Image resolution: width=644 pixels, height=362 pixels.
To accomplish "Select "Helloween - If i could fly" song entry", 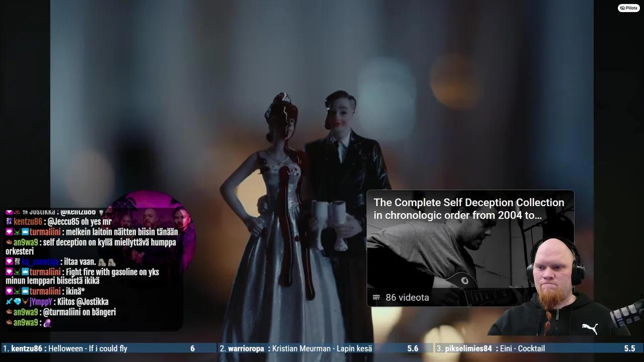I will tap(88, 348).
